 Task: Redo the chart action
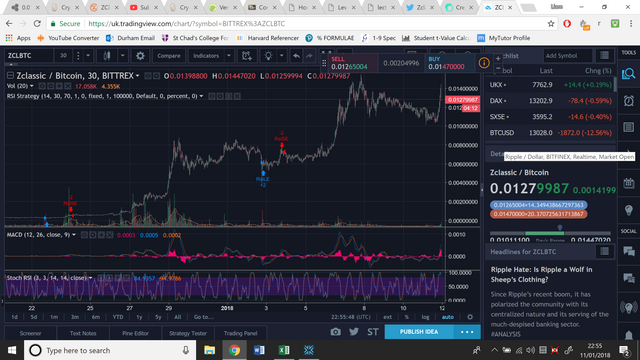[x=309, y=56]
